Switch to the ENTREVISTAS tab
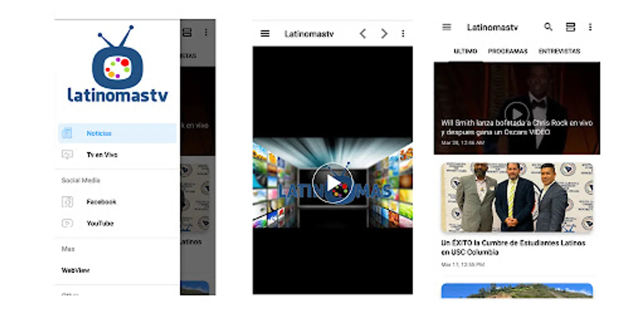This screenshot has height=314, width=644. (559, 51)
